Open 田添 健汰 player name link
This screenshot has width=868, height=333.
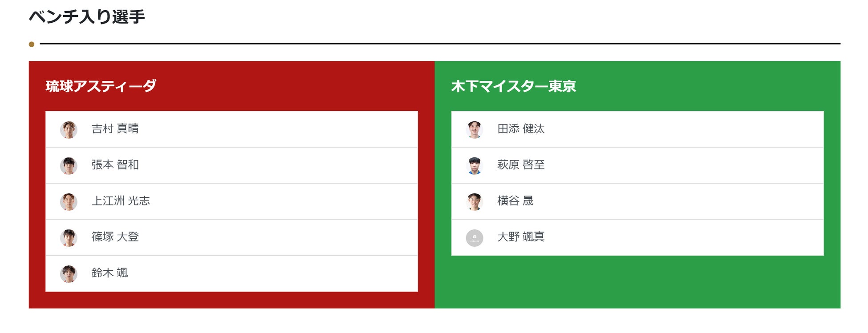[521, 129]
